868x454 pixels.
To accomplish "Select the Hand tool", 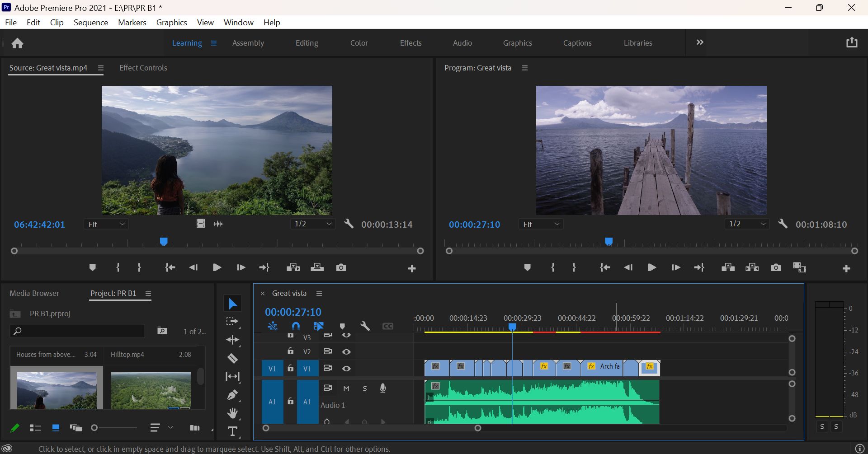I will [232, 413].
